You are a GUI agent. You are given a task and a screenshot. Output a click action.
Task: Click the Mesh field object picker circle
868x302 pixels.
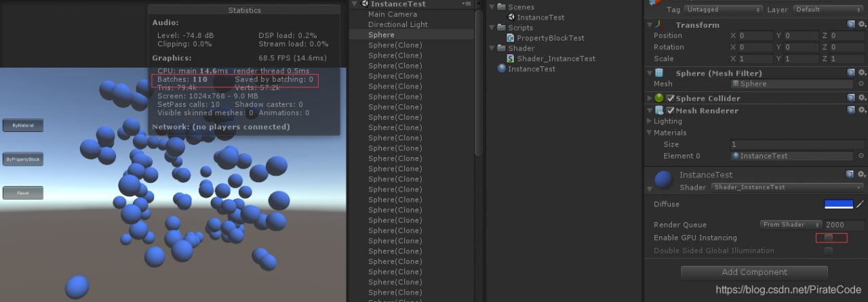coord(862,84)
